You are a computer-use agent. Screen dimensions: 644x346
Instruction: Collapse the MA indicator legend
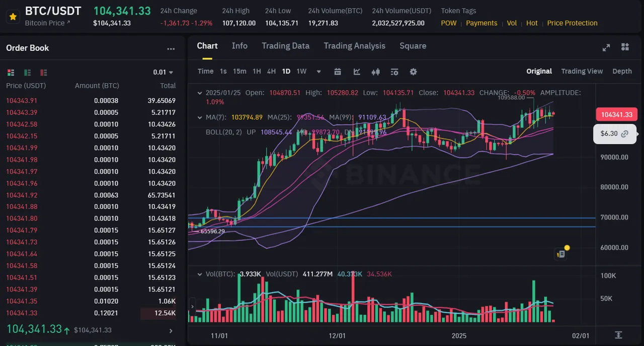[x=200, y=117]
